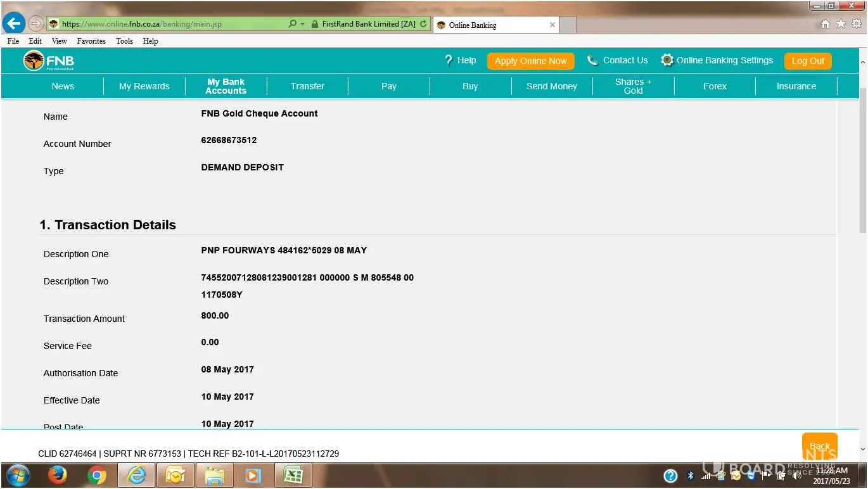The height and width of the screenshot is (489, 868).
Task: Open the browser tools gear icon
Action: (x=857, y=24)
